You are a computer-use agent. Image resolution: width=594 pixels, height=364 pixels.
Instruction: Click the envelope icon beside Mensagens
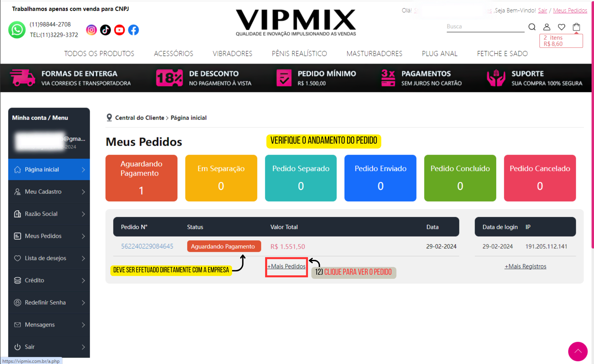[x=18, y=325]
